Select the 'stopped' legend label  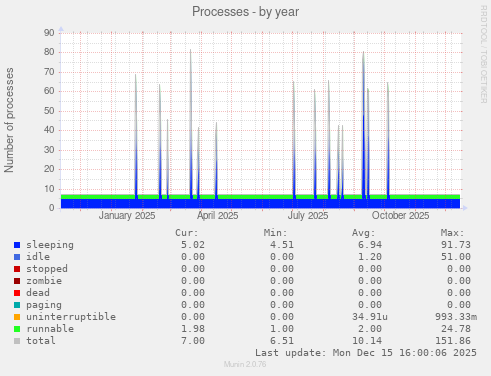[x=47, y=269]
